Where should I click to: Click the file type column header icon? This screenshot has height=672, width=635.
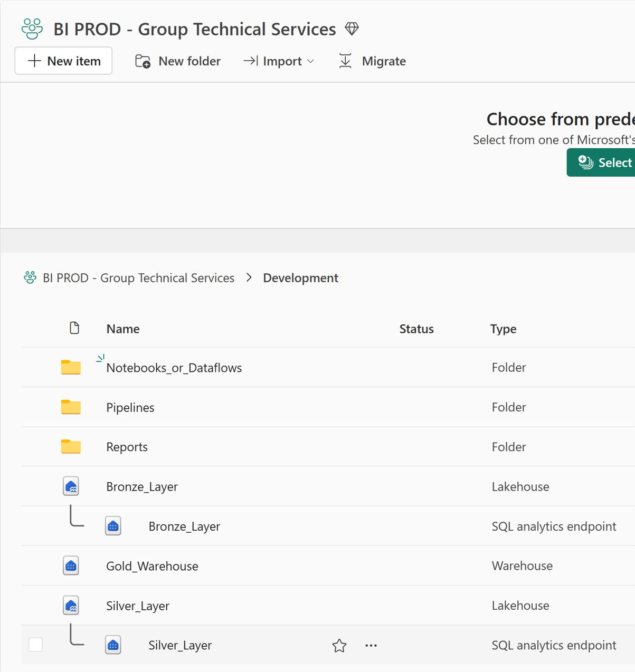(x=74, y=328)
